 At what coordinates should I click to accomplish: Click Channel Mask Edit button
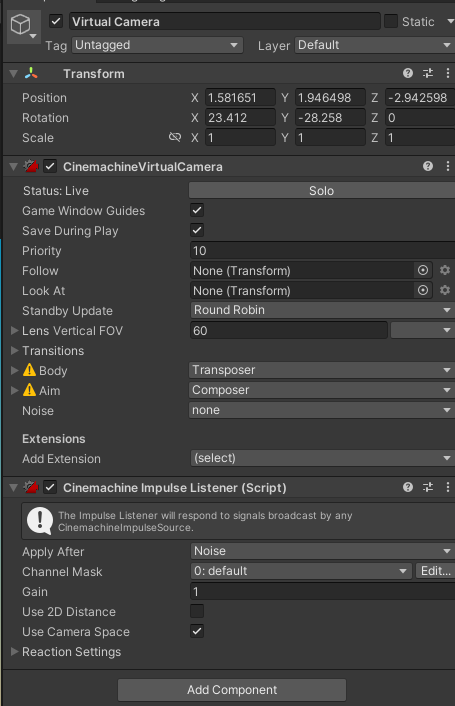coord(435,571)
